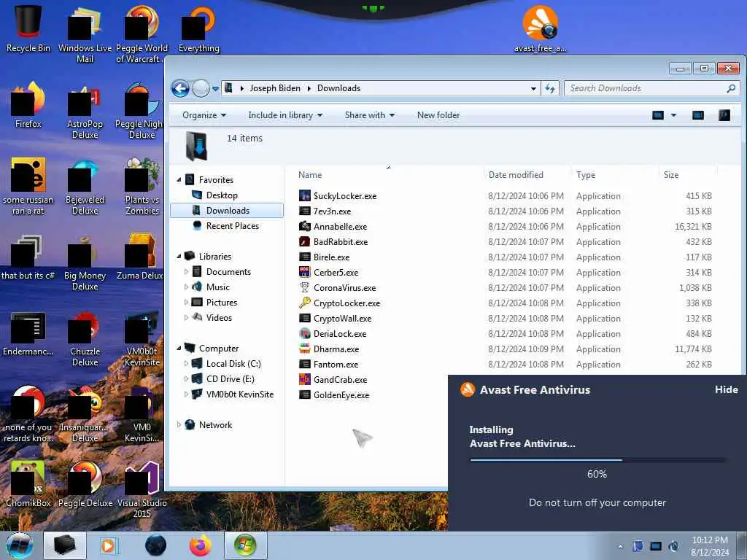
Task: Select the SuckyLocker.exe file icon
Action: coord(304,195)
